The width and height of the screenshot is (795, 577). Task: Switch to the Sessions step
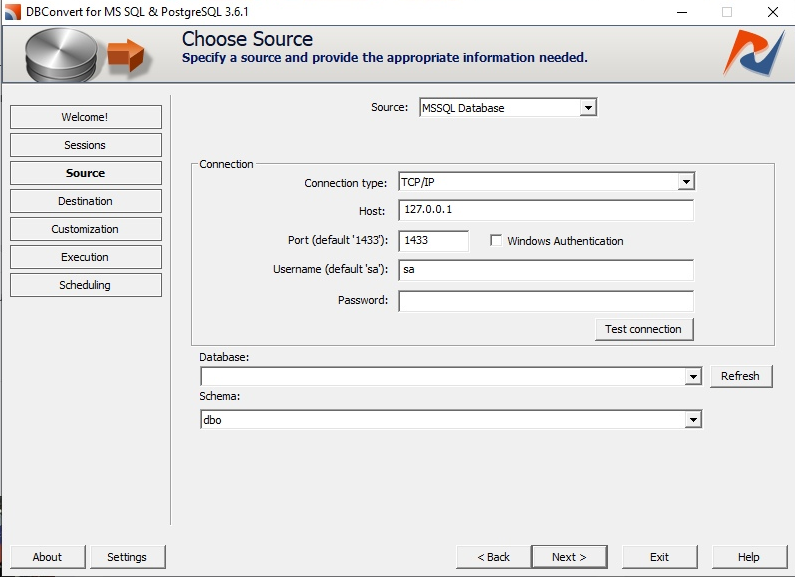pos(86,145)
